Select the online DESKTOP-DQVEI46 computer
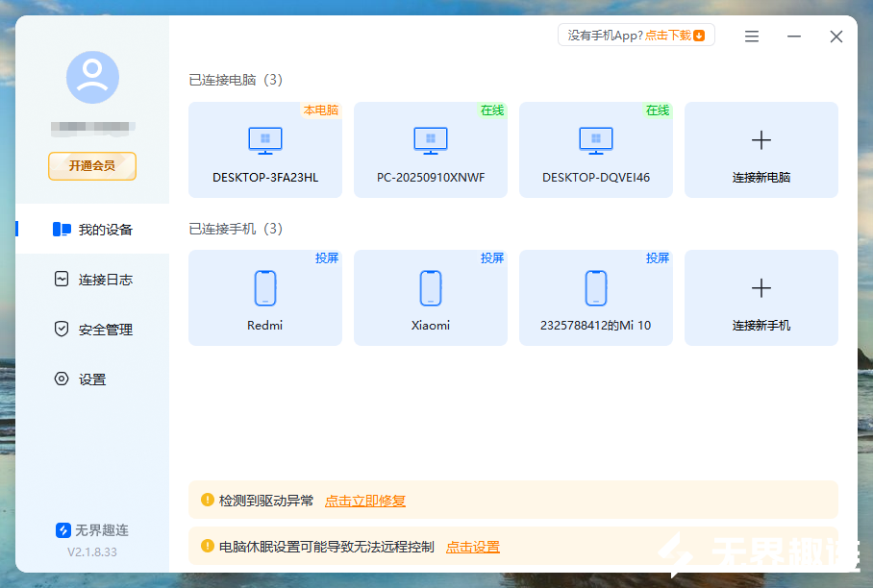Image resolution: width=873 pixels, height=588 pixels. pyautogui.click(x=595, y=150)
